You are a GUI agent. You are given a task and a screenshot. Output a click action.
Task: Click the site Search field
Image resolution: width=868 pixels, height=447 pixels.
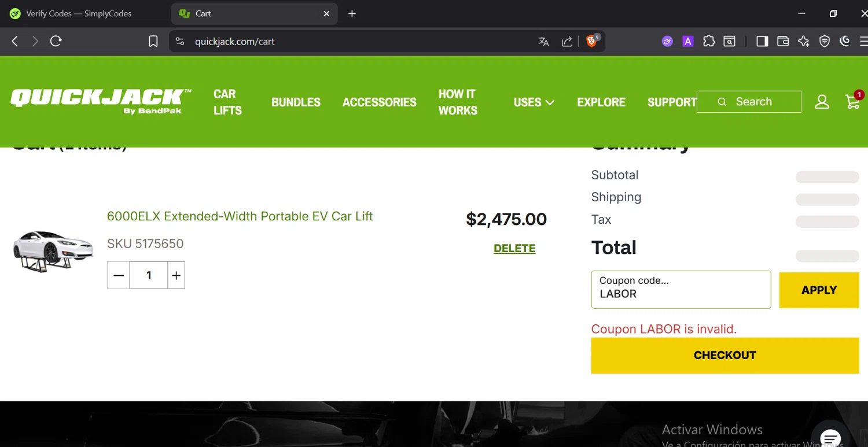coord(749,102)
